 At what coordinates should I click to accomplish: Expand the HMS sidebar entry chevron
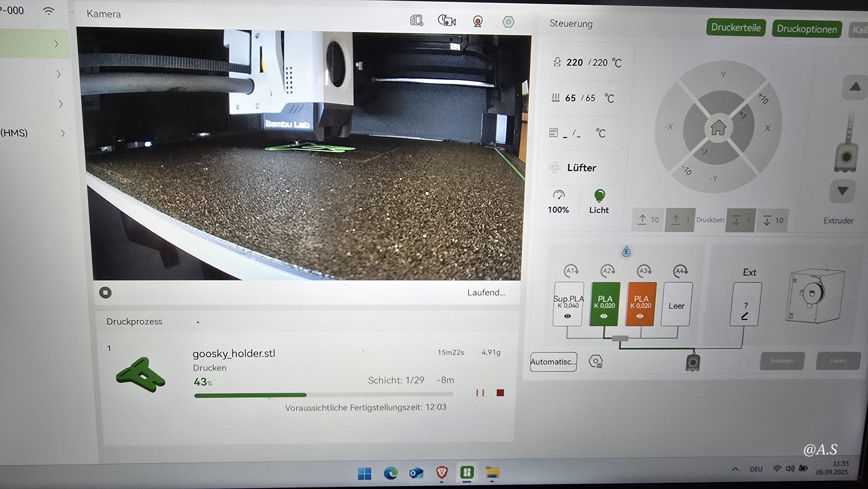63,133
